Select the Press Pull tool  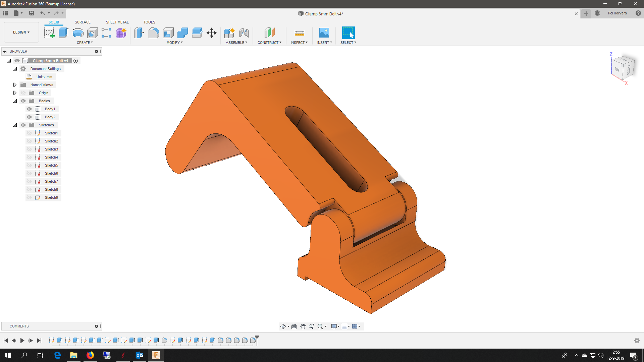pyautogui.click(x=139, y=33)
